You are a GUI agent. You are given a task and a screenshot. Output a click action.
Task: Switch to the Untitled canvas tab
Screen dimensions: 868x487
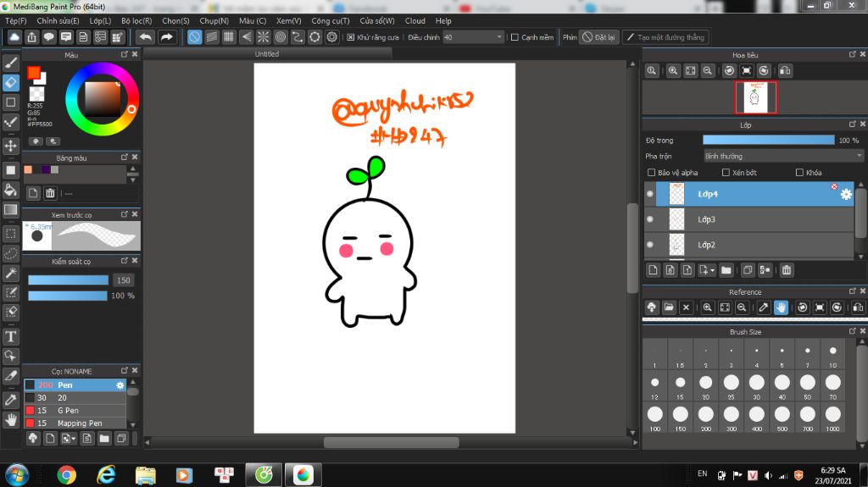[x=267, y=53]
